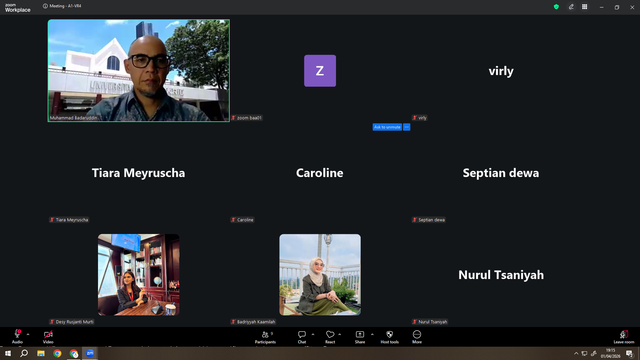The image size is (640, 360).
Task: Open the Chat panel
Action: click(302, 337)
